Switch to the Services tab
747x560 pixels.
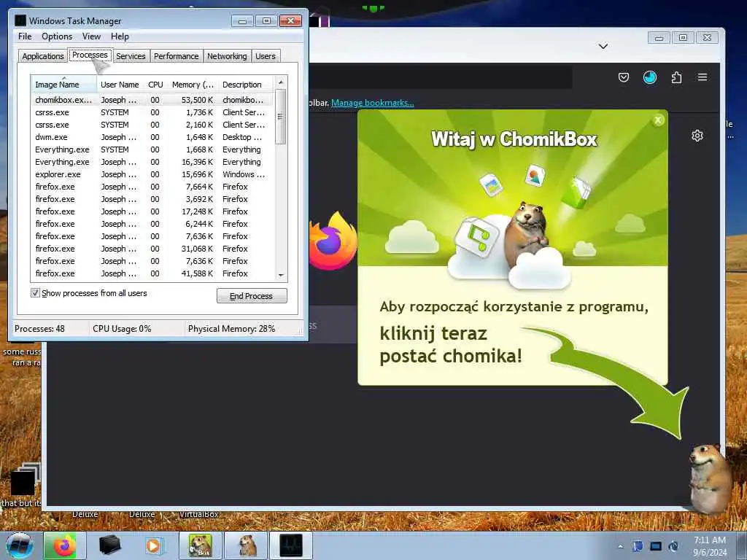tap(131, 56)
